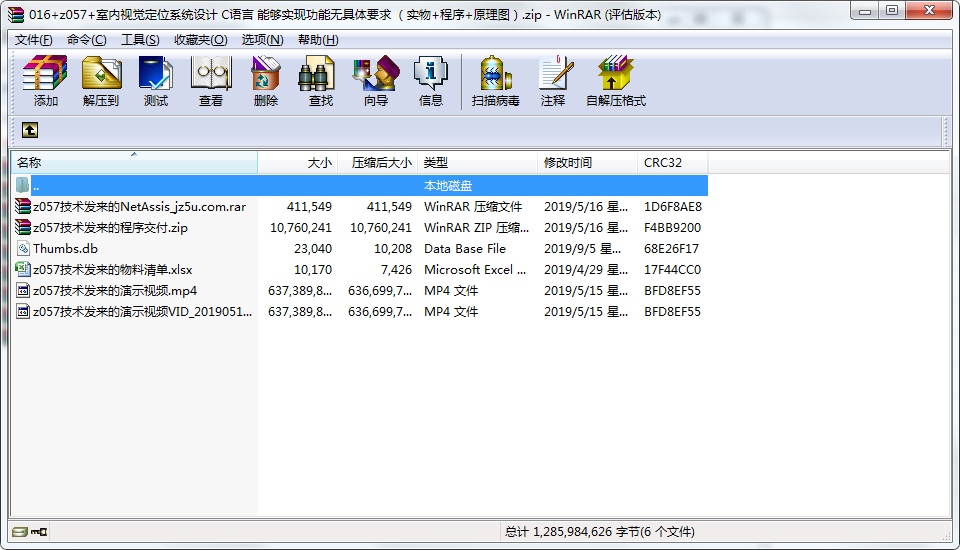Click CRC32 value 68E26F17
The height and width of the screenshot is (550, 960).
pyautogui.click(x=671, y=249)
